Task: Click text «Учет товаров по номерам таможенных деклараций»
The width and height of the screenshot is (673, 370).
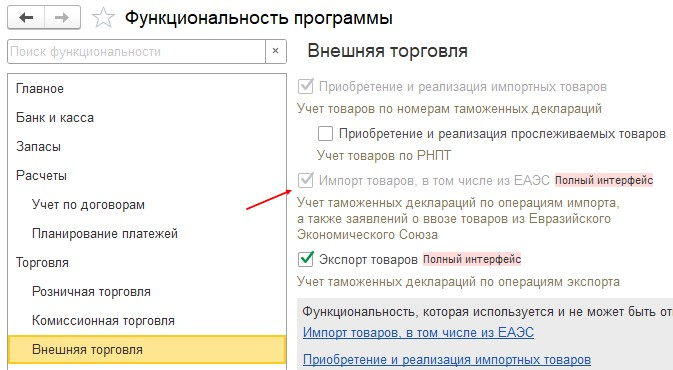Action: [449, 109]
